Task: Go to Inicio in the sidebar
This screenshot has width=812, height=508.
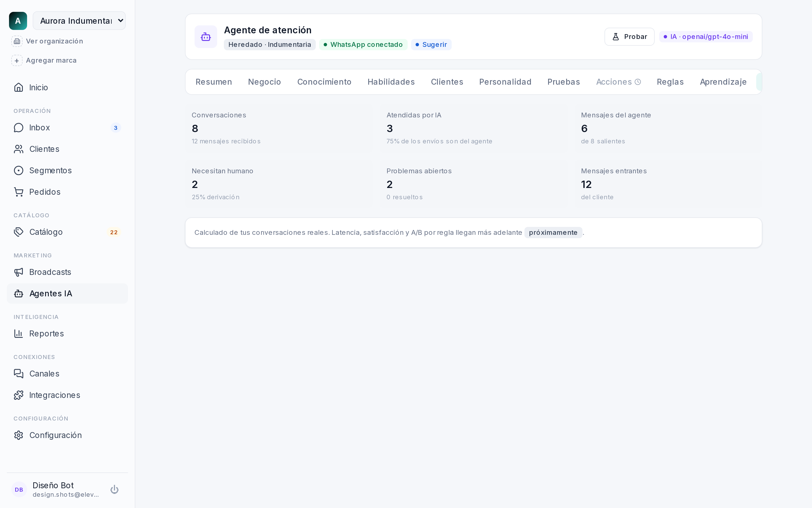Action: tap(67, 87)
